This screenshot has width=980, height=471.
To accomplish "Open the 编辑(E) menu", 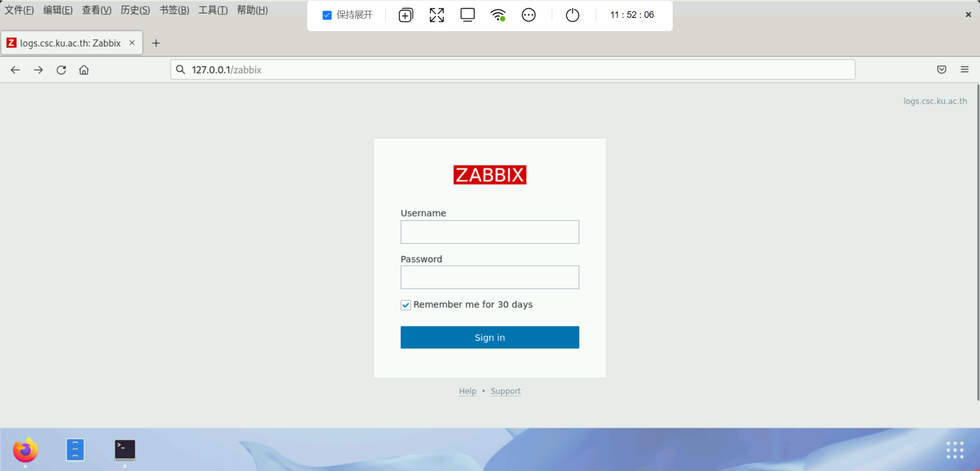I will click(58, 10).
